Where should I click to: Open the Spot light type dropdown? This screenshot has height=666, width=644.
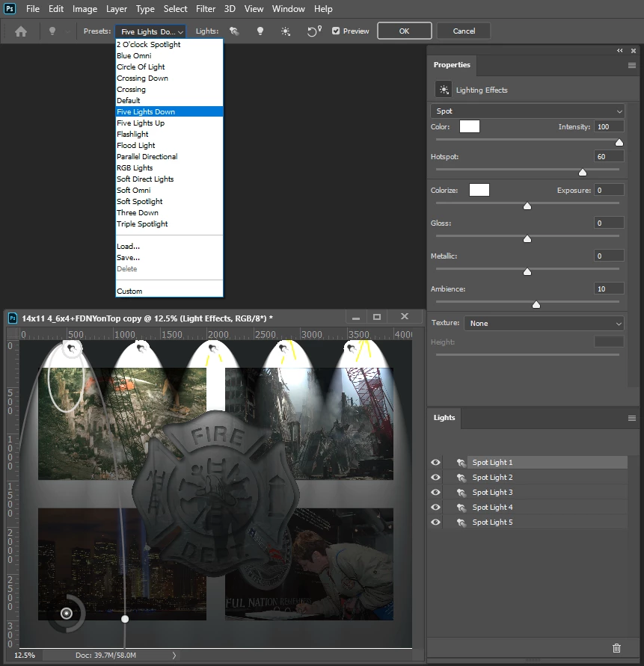point(527,111)
